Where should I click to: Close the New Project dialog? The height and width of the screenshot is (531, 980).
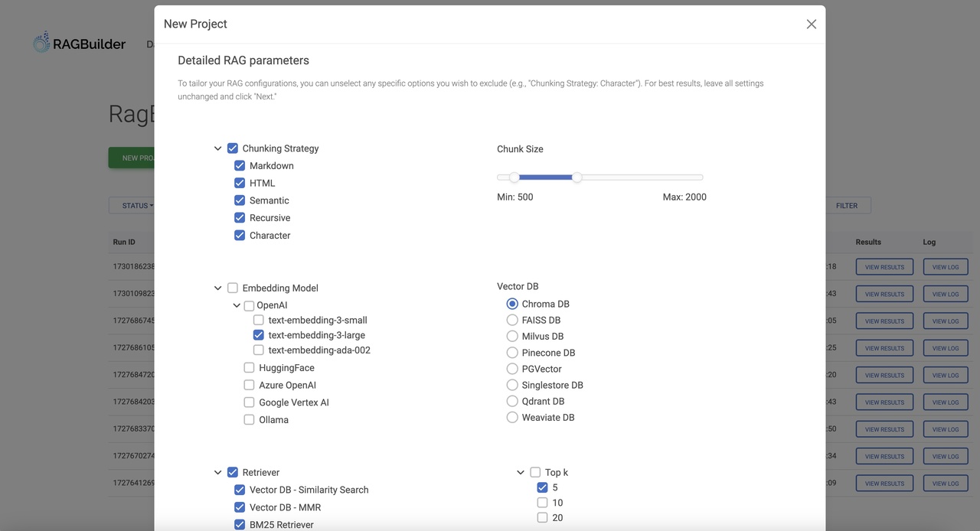point(812,24)
